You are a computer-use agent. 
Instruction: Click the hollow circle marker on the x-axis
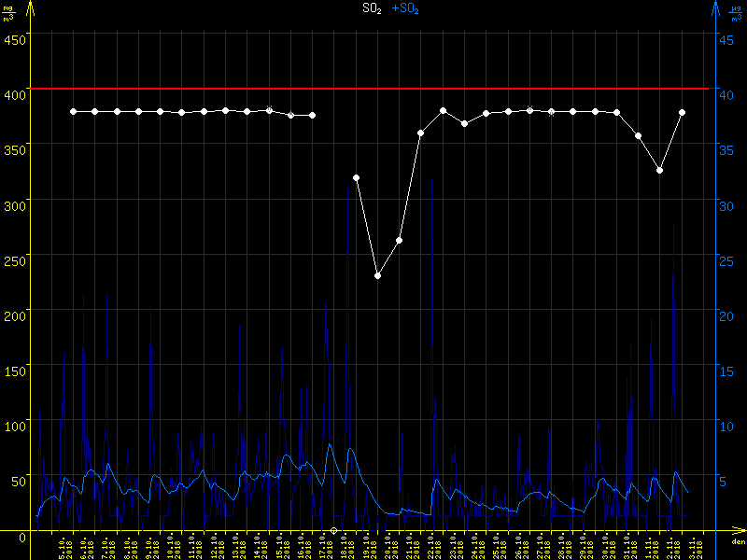coord(334,530)
